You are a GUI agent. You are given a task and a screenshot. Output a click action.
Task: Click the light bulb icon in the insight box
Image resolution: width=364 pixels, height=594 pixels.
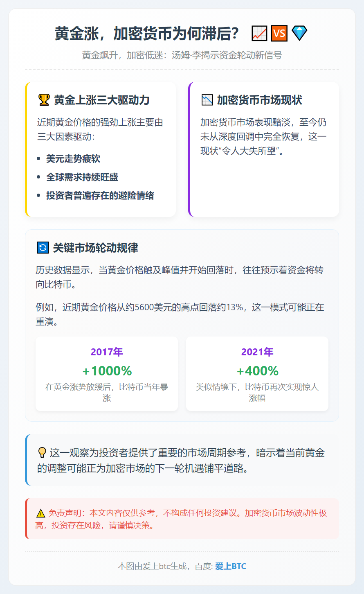[42, 453]
